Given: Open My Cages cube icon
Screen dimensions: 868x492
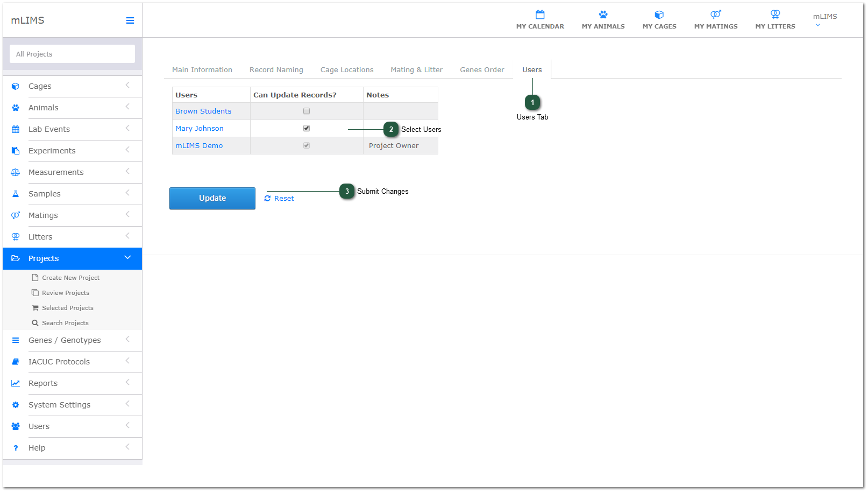Looking at the screenshot, I should tap(659, 15).
